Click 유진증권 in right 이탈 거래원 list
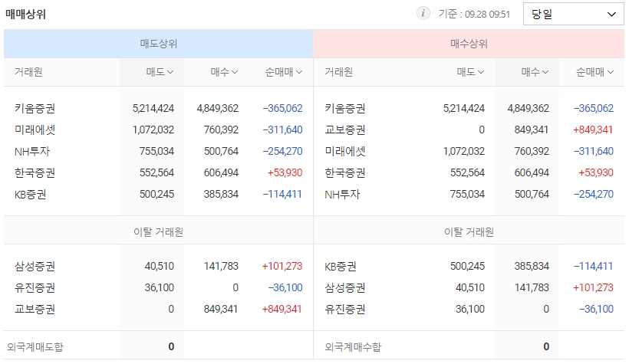Image resolution: width=629 pixels, height=364 pixels. click(345, 309)
